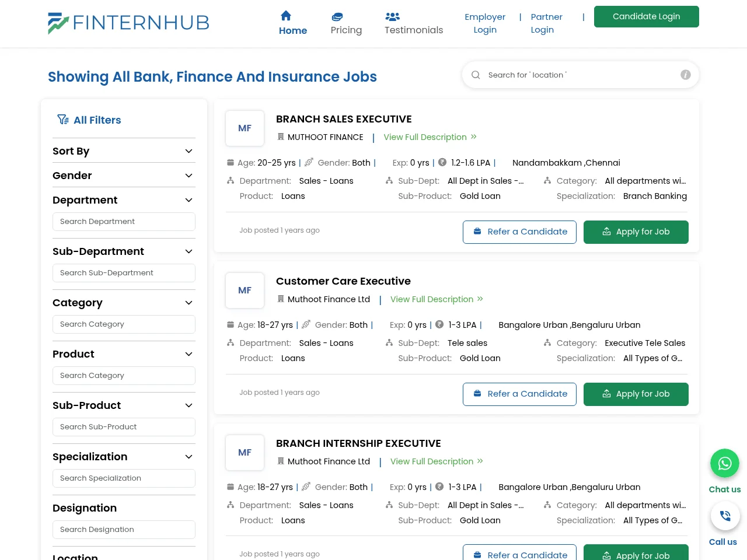The image size is (747, 560).
Task: Click the Search Designation field
Action: click(x=124, y=530)
